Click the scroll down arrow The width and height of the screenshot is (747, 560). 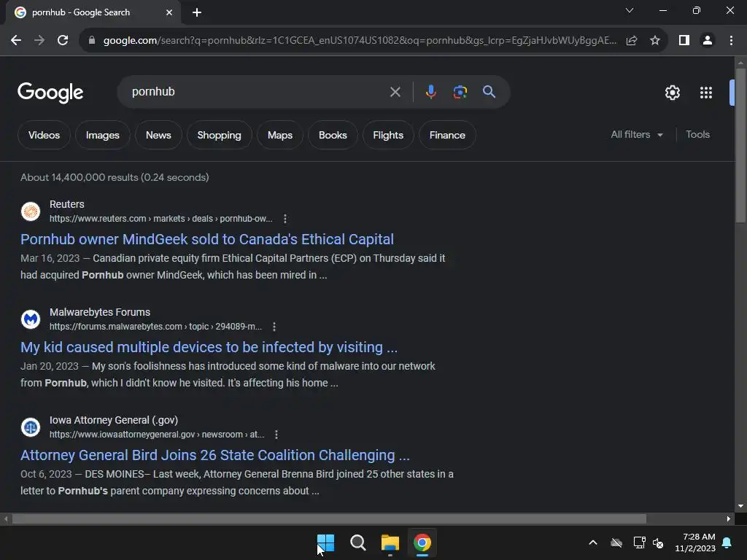(x=740, y=506)
